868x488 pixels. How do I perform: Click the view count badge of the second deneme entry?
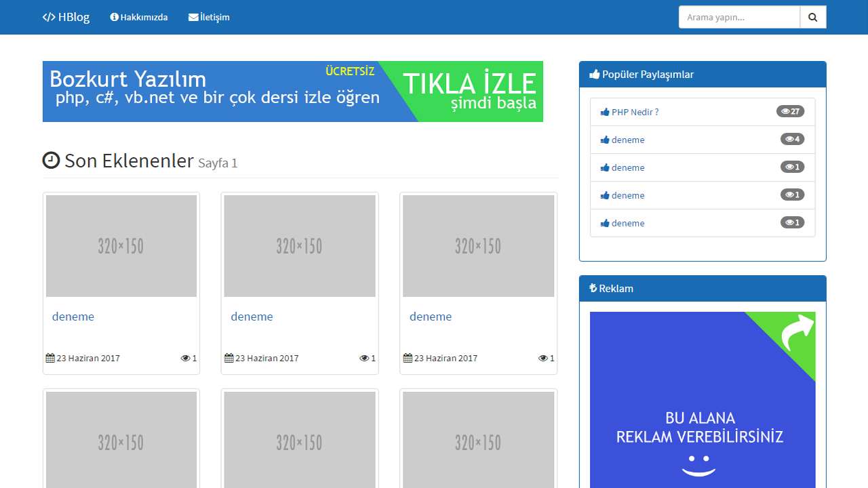[791, 139]
